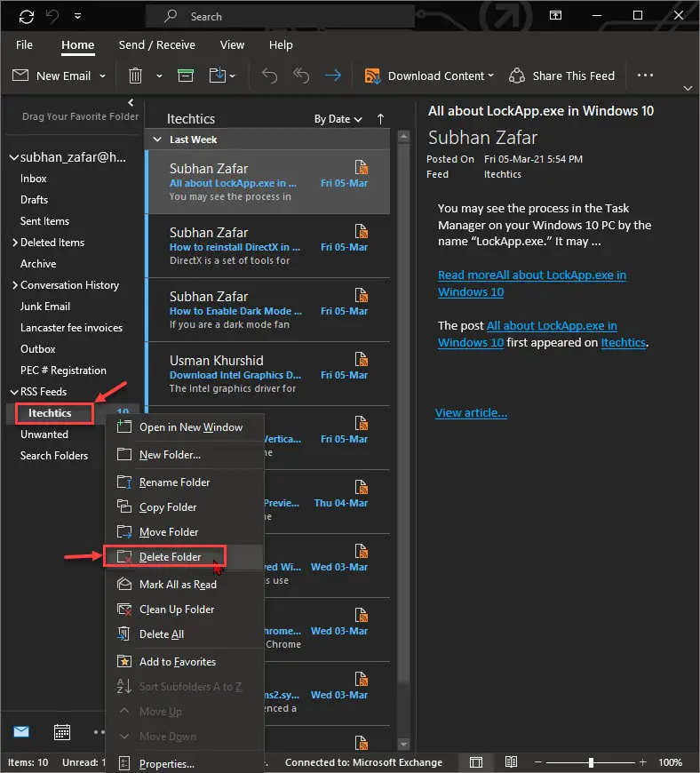Click the Archive icon in the ribbon
Viewport: 700px width, 773px height.
186,76
